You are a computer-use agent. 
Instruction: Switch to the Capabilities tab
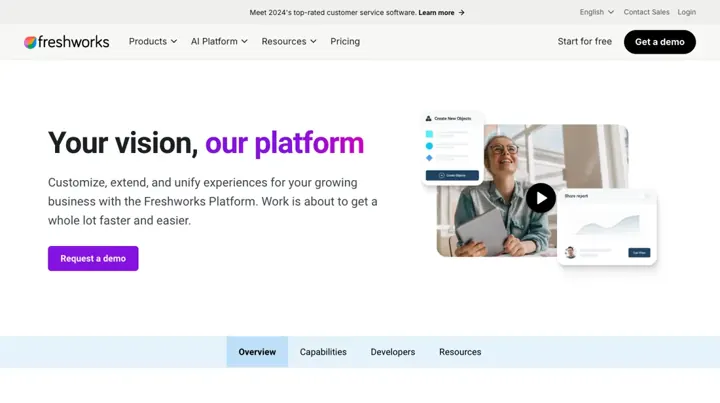tap(323, 352)
